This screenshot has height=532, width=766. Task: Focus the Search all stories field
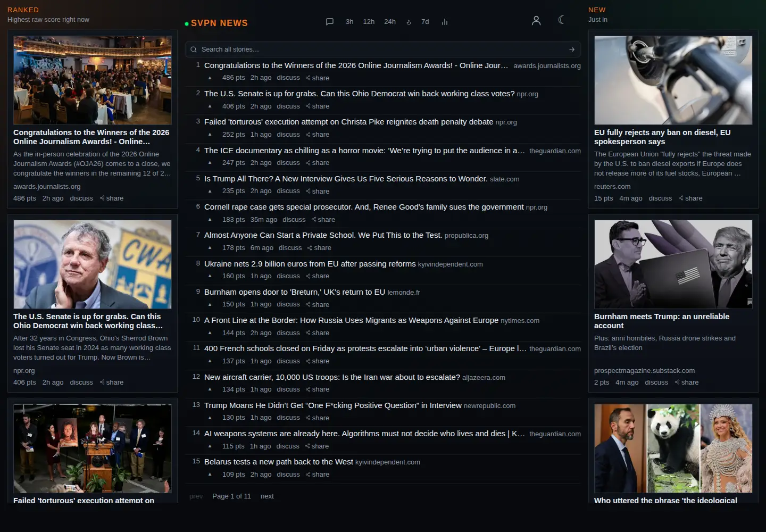(383, 49)
